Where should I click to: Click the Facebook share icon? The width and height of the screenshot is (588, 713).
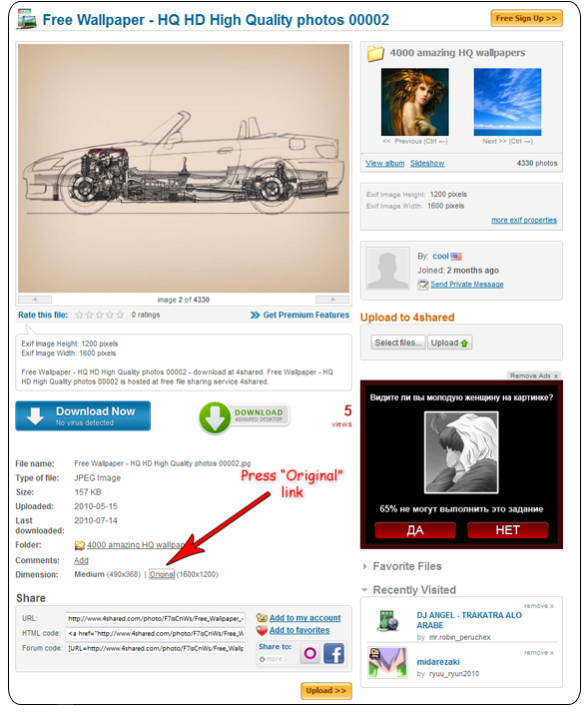(333, 653)
